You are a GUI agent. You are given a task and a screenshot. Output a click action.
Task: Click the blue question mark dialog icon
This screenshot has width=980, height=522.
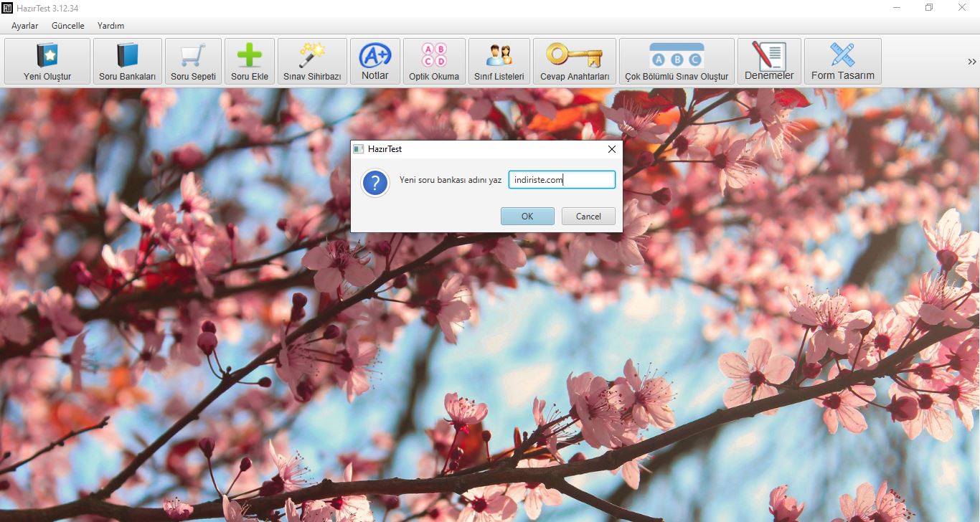375,184
